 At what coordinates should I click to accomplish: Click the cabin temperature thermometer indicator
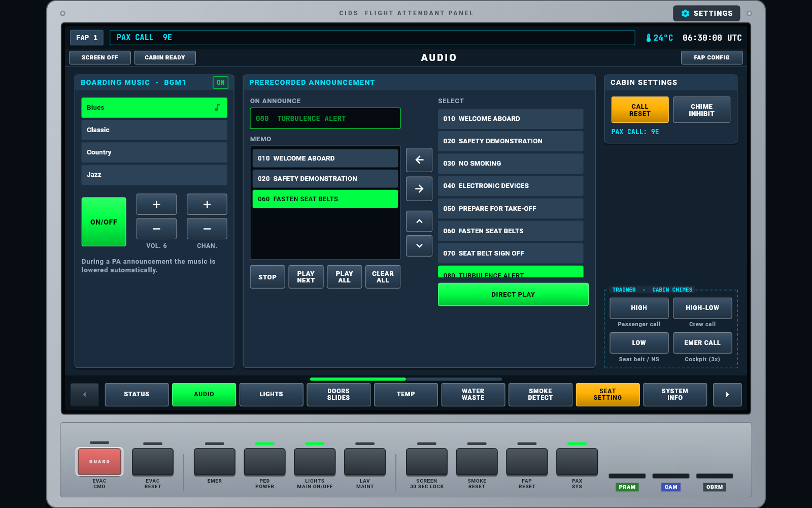point(659,38)
